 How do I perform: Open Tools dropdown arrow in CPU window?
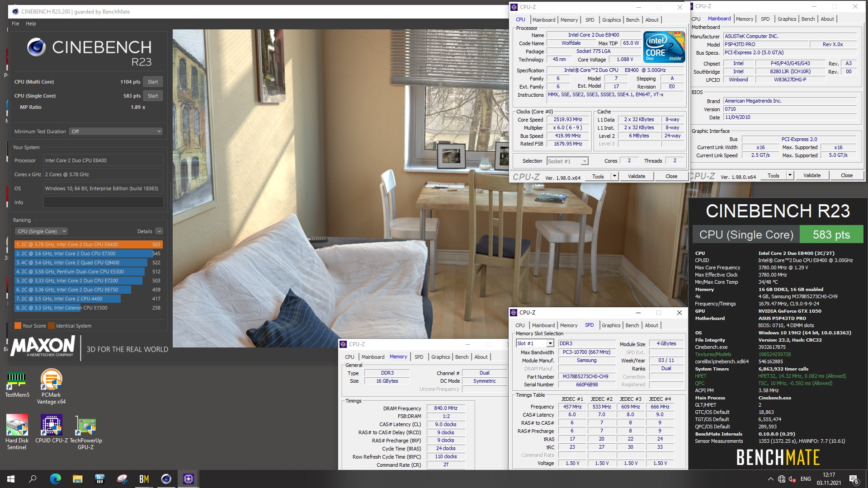pyautogui.click(x=614, y=176)
